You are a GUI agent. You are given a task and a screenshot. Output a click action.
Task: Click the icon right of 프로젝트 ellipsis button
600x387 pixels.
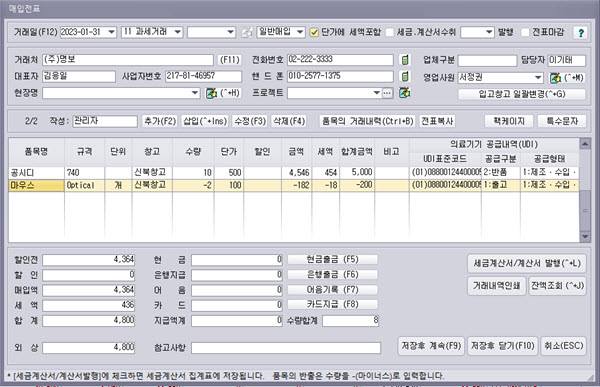[x=405, y=93]
